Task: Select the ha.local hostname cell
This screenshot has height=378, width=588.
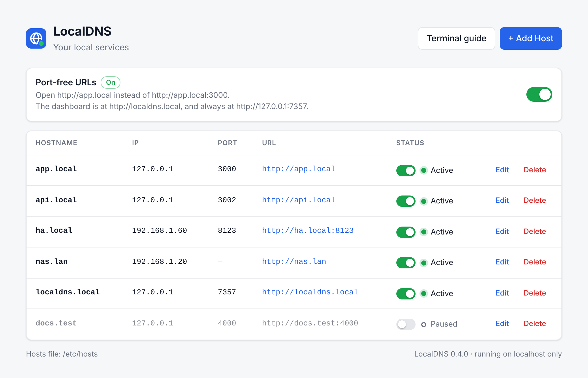Action: point(54,231)
